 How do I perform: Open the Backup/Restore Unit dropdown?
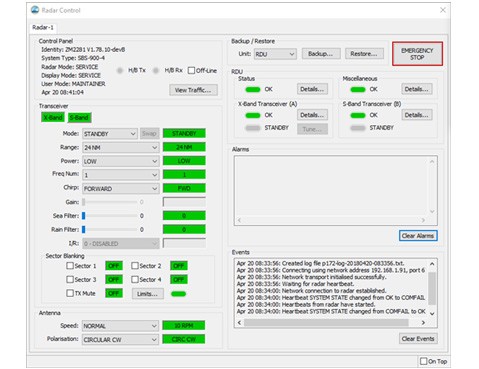point(275,54)
